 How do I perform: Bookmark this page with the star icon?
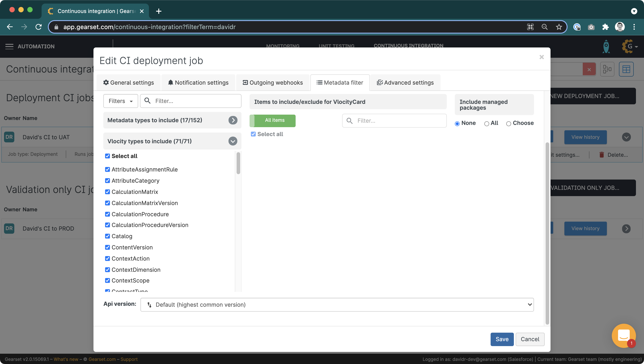559,27
